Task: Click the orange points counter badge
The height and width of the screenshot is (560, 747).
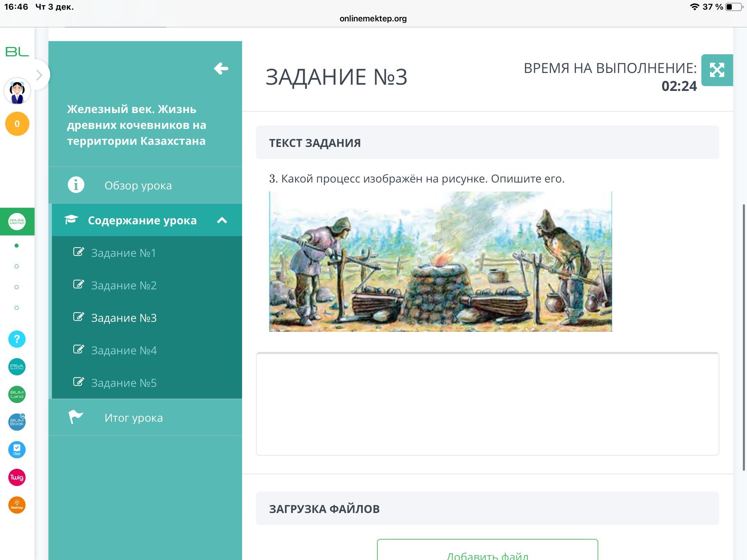Action: click(x=17, y=124)
